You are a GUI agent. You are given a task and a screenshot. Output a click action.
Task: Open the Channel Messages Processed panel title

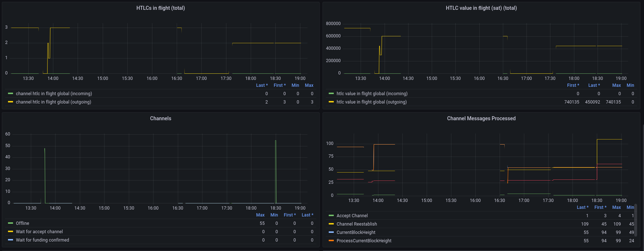pos(481,118)
